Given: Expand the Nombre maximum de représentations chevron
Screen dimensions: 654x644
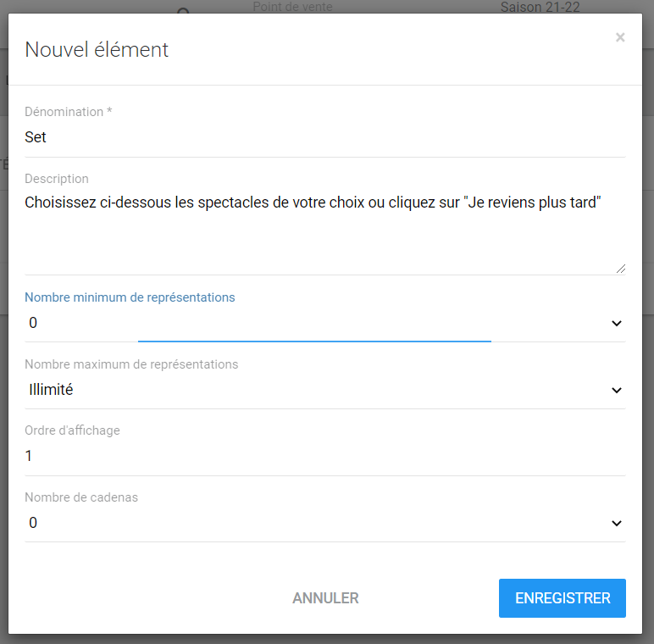Looking at the screenshot, I should (617, 390).
